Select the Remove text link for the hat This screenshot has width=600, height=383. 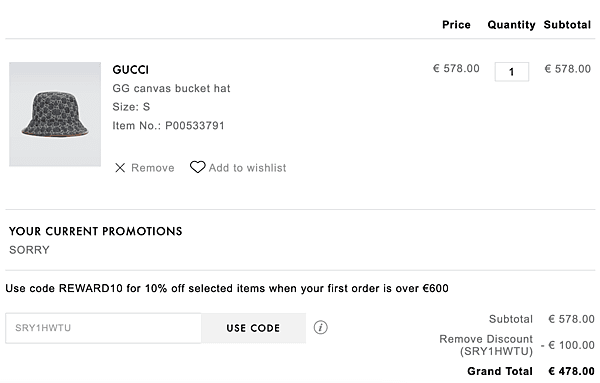pyautogui.click(x=153, y=168)
